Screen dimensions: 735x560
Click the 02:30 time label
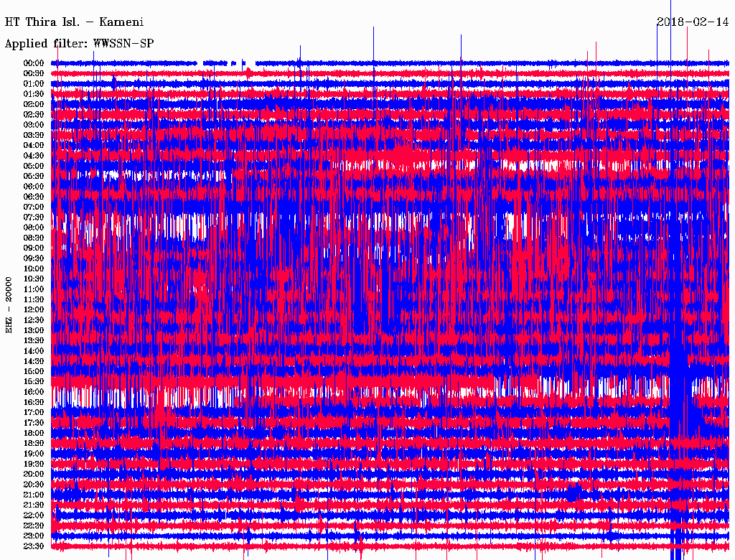pyautogui.click(x=34, y=114)
